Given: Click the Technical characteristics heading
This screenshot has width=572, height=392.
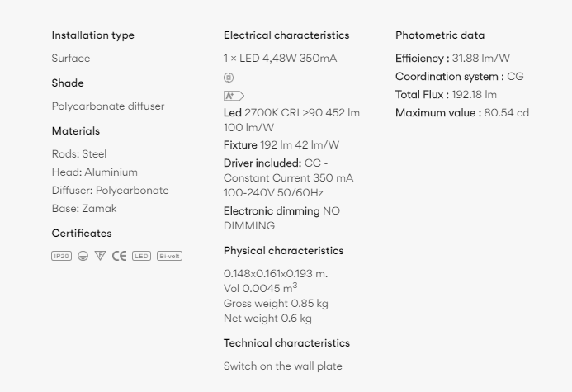Looking at the screenshot, I should point(286,343).
